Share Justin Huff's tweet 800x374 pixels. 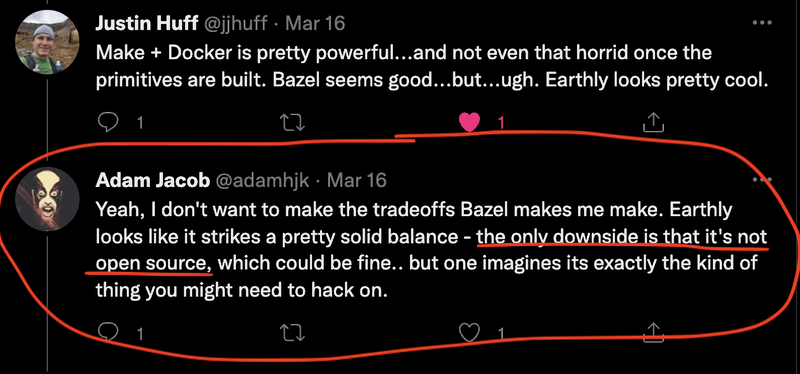tap(654, 121)
